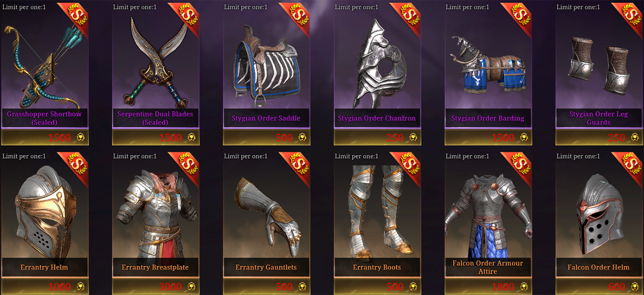Screen dimensions: 644x295
Task: Buy Grasshopper Shortbow for 1500 coins
Action: [45, 137]
